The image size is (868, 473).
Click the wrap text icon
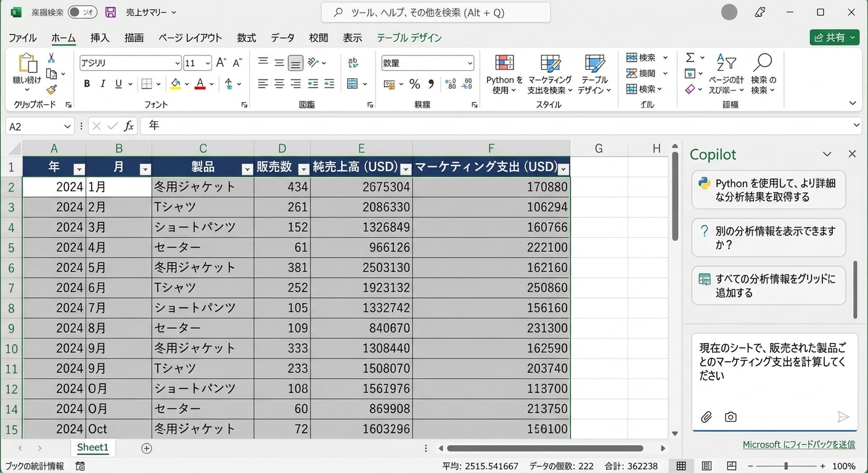(353, 62)
